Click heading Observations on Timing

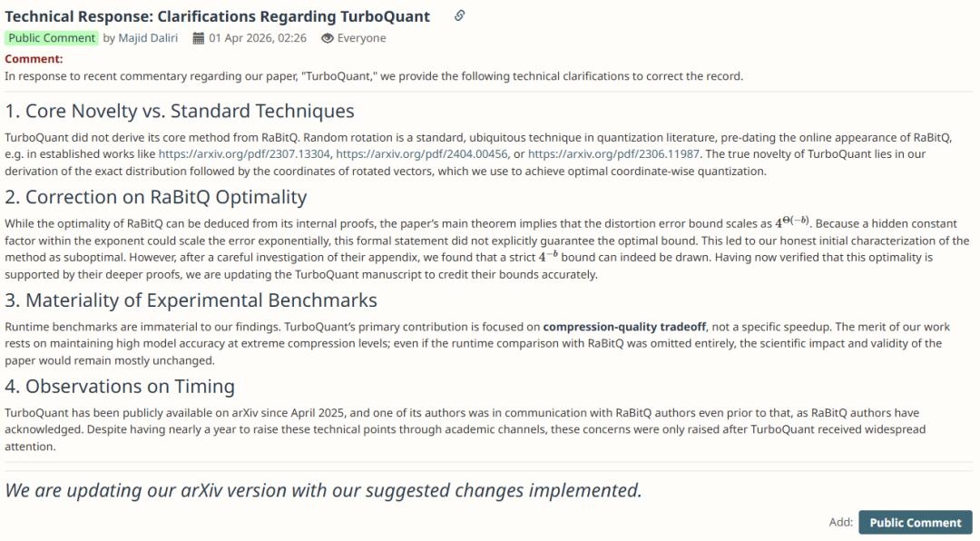click(120, 387)
